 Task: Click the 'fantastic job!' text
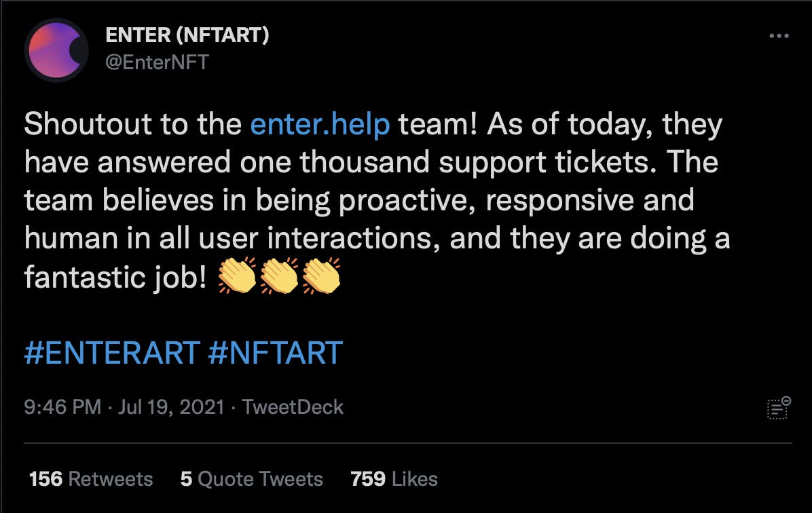pyautogui.click(x=115, y=278)
